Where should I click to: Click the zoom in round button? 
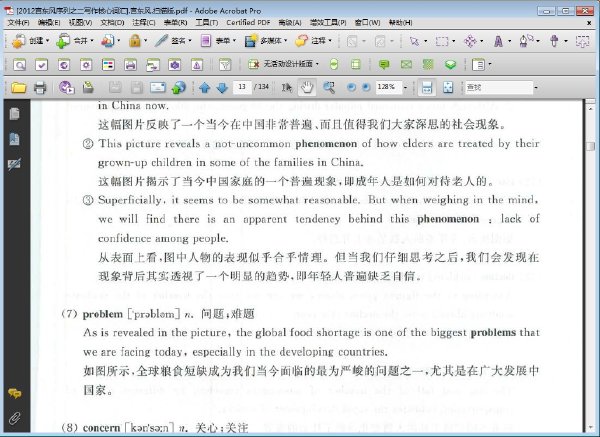tap(366, 88)
